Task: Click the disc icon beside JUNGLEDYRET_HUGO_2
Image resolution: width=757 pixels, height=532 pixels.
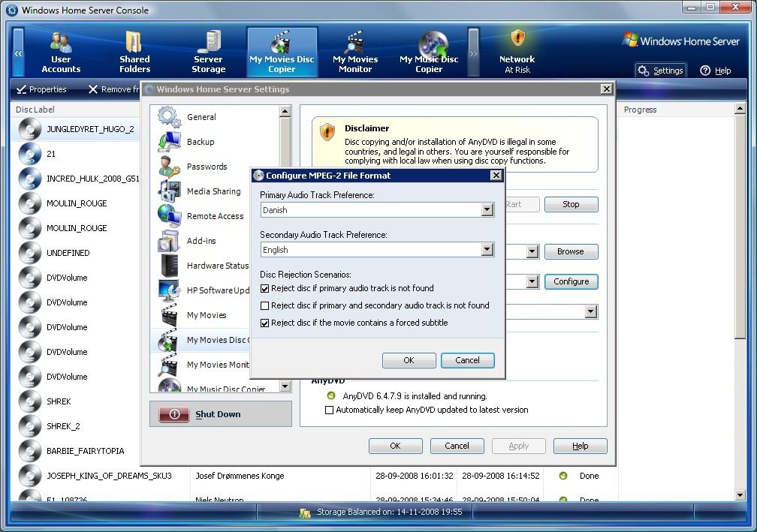Action: [x=30, y=129]
